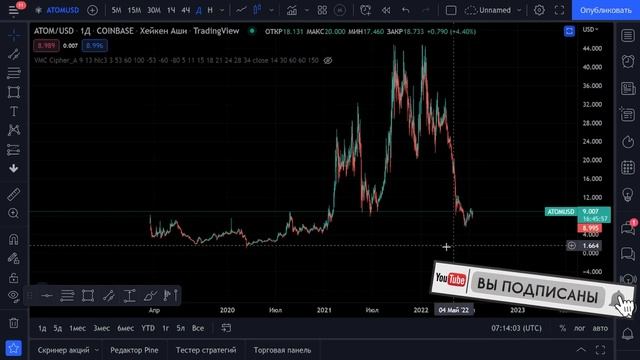The width and height of the screenshot is (640, 360).
Task: Expand indicators dropdown arrow
Action: (x=307, y=10)
